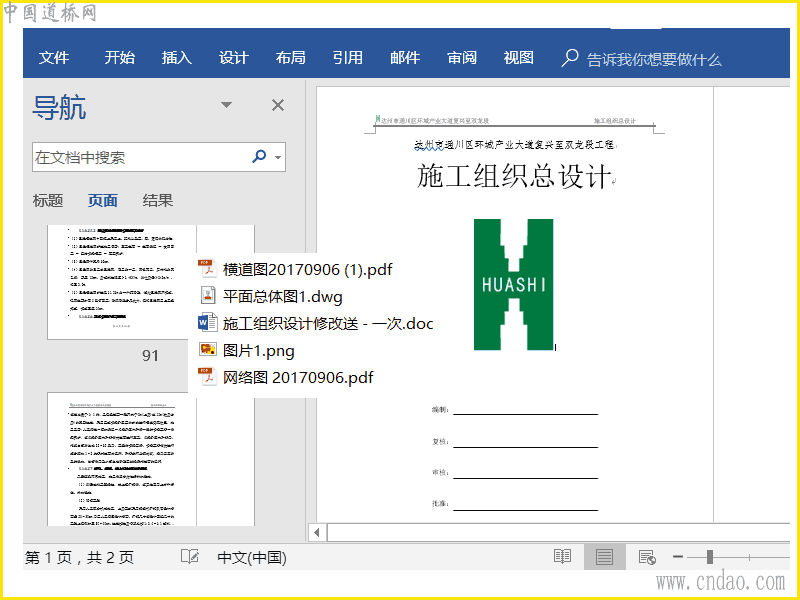The image size is (800, 600).
Task: Click the page header text 施工组织总设计
Action: [614, 121]
